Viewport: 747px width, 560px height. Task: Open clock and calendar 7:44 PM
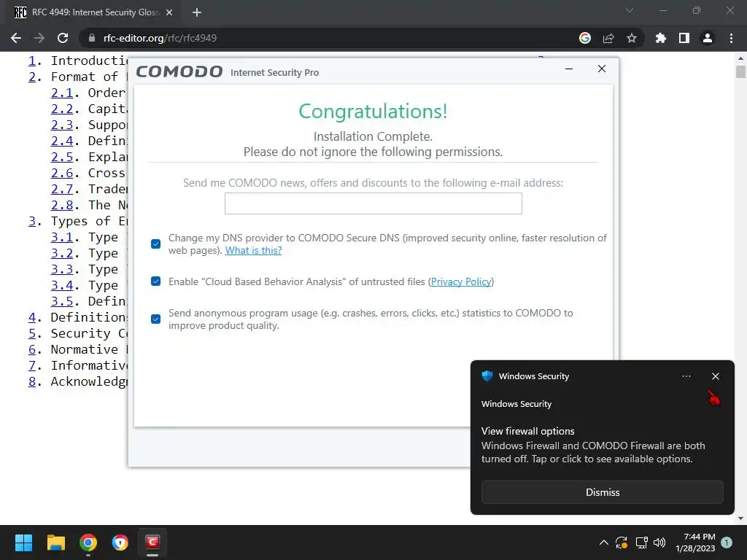point(695,542)
